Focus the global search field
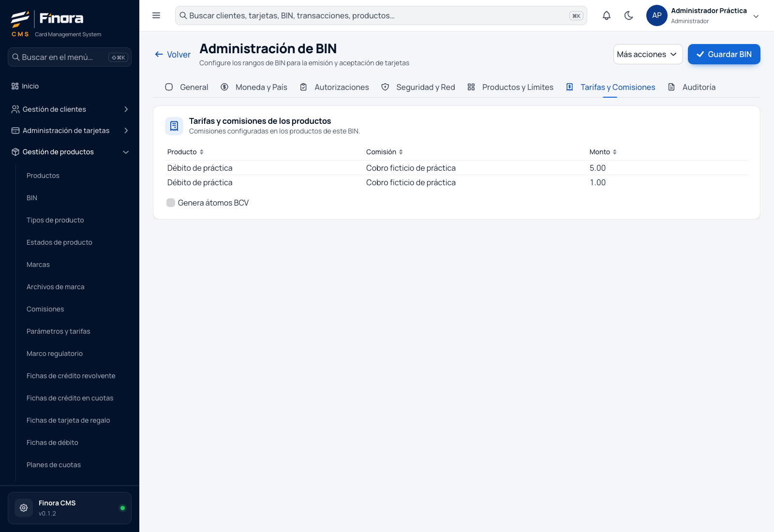This screenshot has width=774, height=532. tap(381, 15)
